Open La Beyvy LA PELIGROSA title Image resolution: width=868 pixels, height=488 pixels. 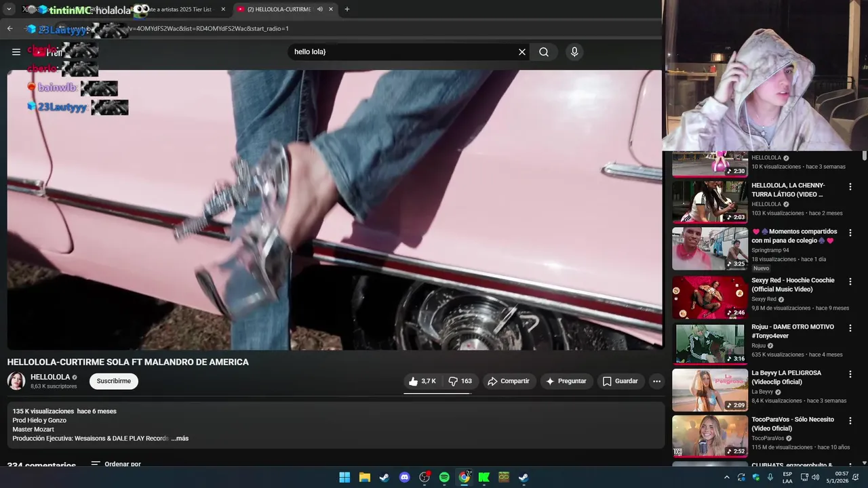click(x=787, y=378)
